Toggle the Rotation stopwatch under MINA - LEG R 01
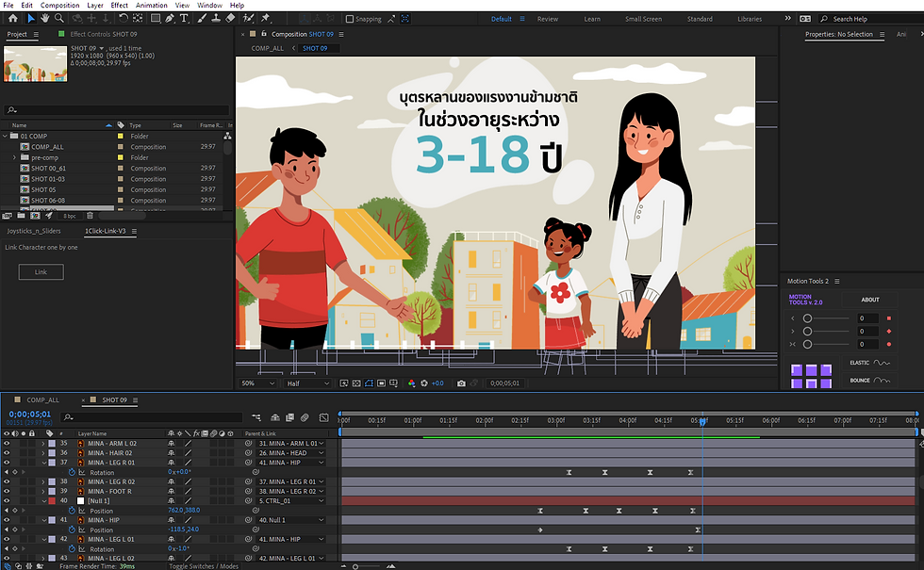The height and width of the screenshot is (570, 924). coord(71,472)
